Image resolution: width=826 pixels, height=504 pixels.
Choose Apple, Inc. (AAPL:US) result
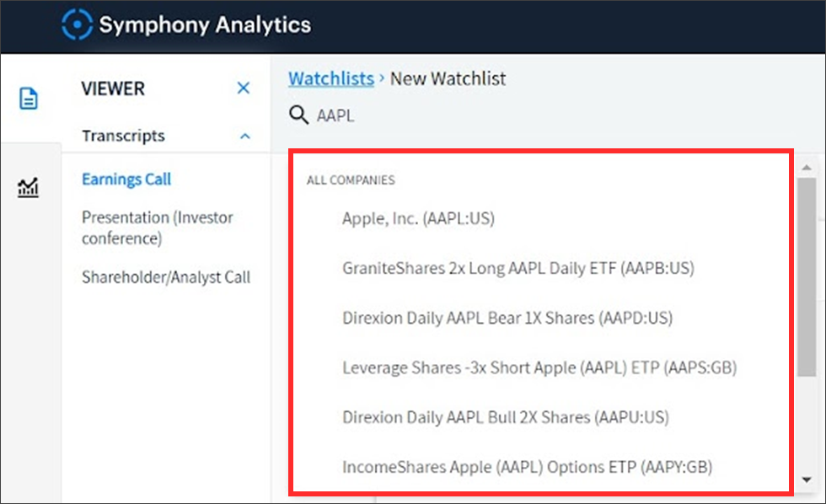click(418, 218)
